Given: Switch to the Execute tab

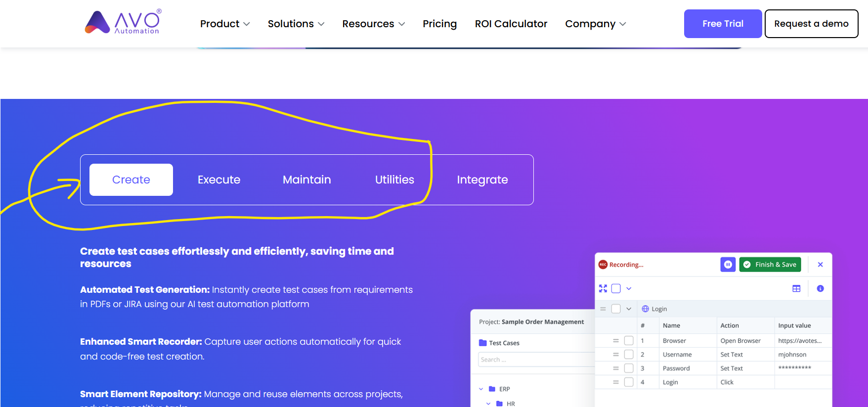Looking at the screenshot, I should coord(219,180).
